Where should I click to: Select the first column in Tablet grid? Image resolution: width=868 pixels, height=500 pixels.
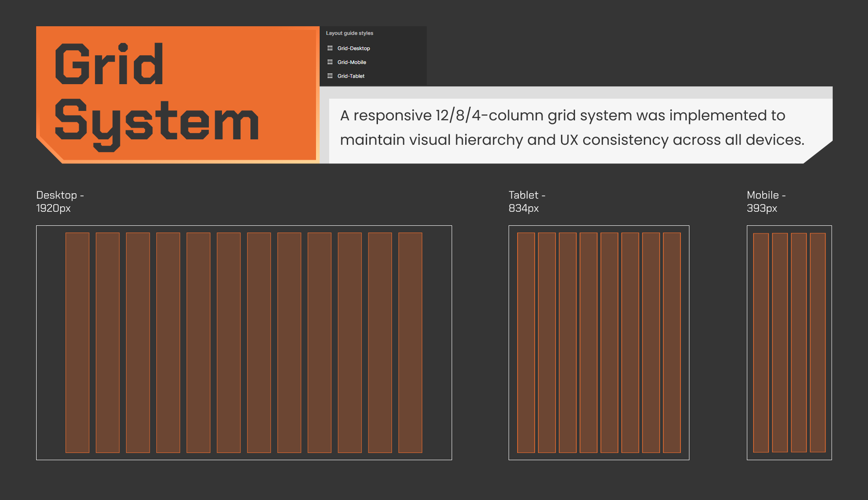526,343
